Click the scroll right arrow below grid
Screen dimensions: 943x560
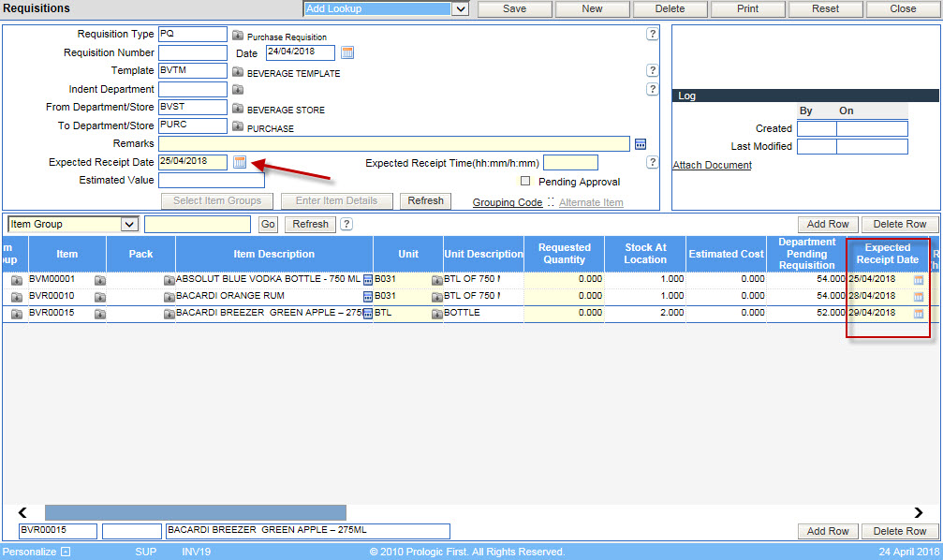click(x=919, y=512)
